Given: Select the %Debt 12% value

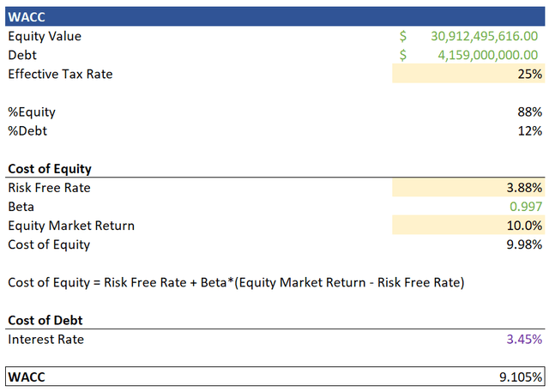Looking at the screenshot, I should coord(529,131).
